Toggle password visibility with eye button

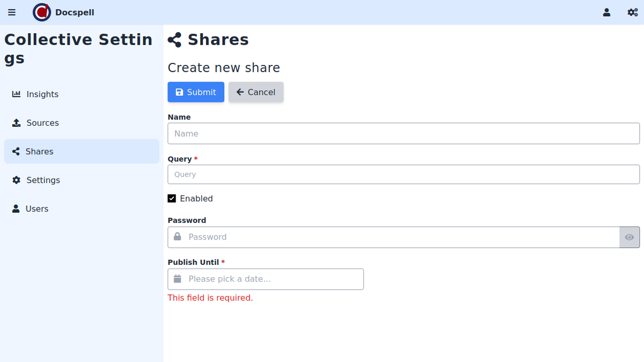[x=629, y=237]
